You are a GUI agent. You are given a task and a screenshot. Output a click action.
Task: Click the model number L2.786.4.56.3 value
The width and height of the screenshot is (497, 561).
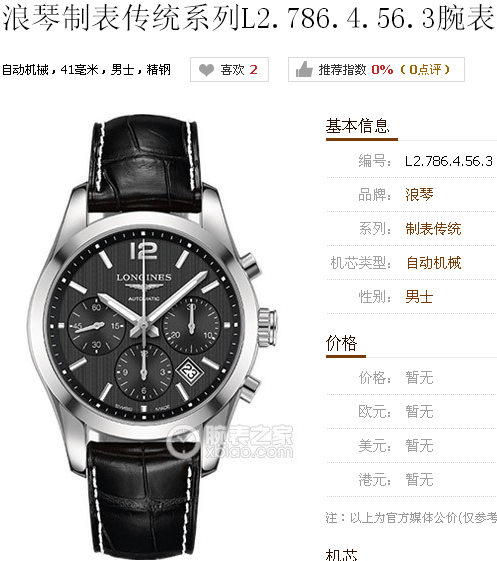tap(449, 161)
